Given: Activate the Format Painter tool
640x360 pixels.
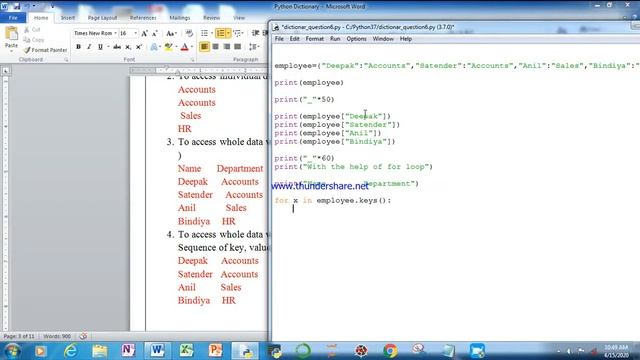Looking at the screenshot, I should [45, 50].
